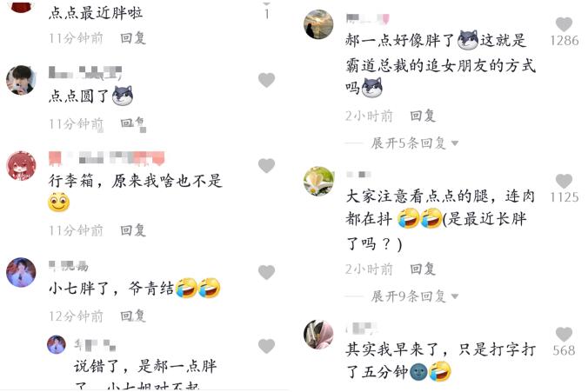
Task: Reply to the comment '小七胖了，爷青结'
Action: click(133, 316)
